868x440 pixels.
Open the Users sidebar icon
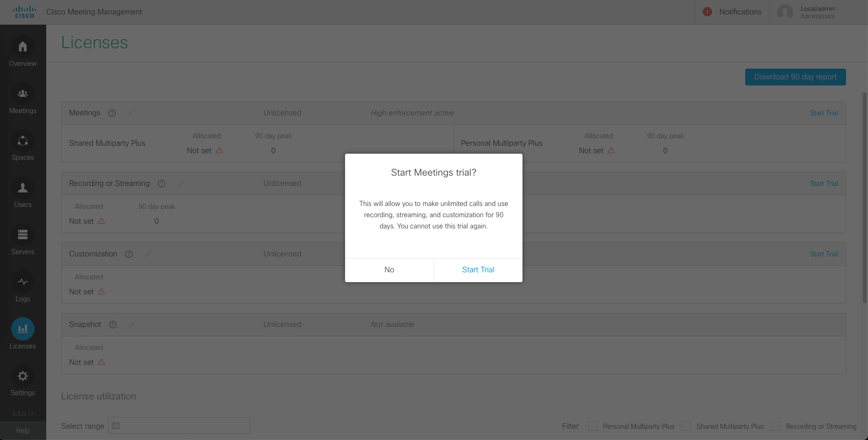[22, 188]
